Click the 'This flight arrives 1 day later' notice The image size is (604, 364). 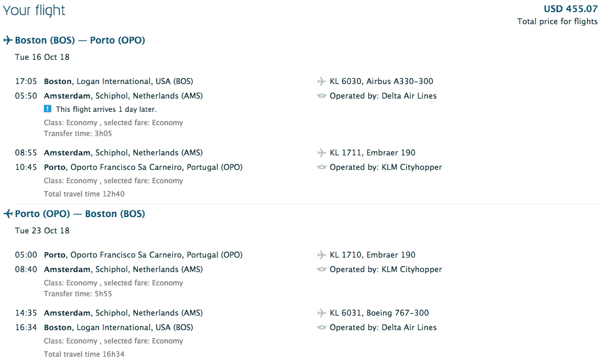(x=106, y=109)
